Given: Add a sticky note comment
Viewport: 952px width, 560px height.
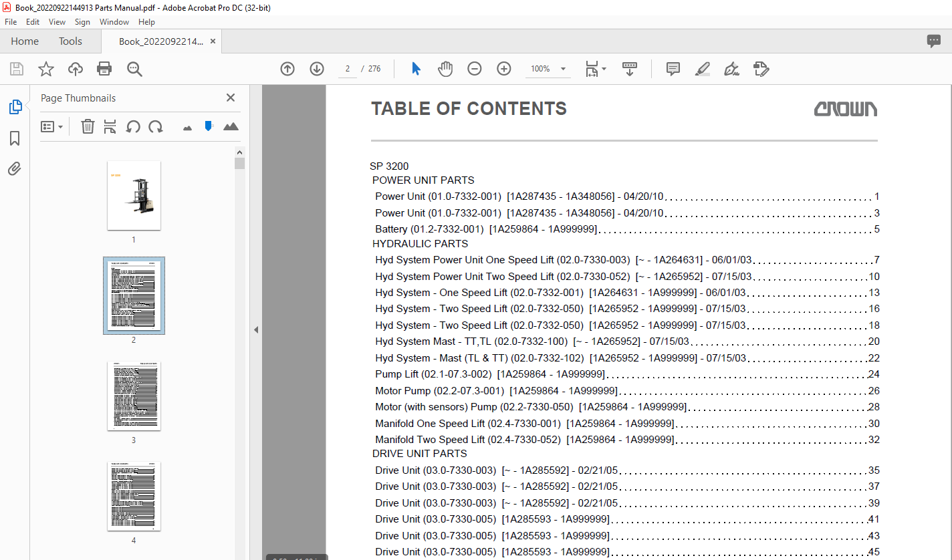Looking at the screenshot, I should pyautogui.click(x=673, y=69).
